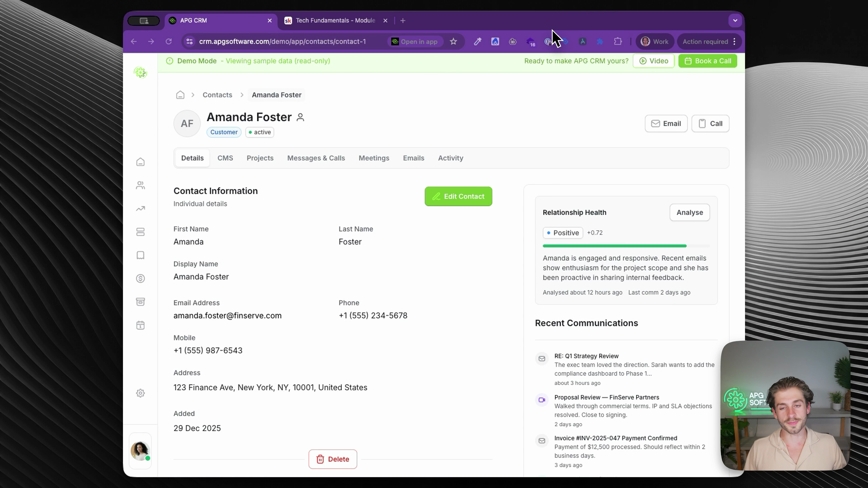Click the browser back arrow
The height and width of the screenshot is (488, 868).
click(134, 41)
